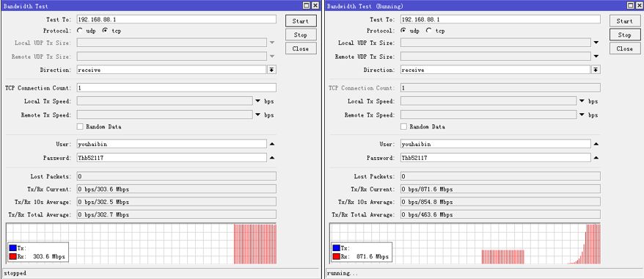Click Lost Packets value in left window

pos(177,176)
